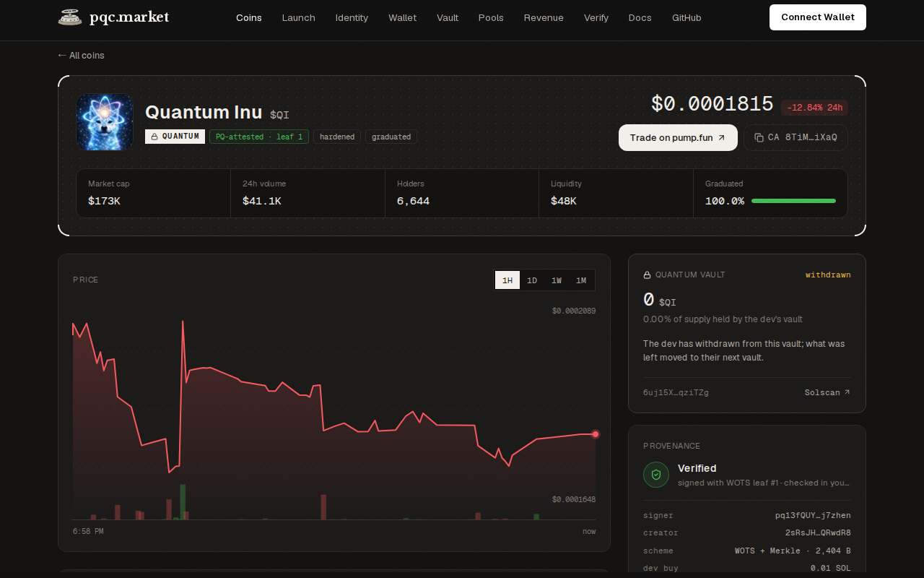This screenshot has width=924, height=578.
Task: Navigate to the Wallet page
Action: pyautogui.click(x=403, y=17)
